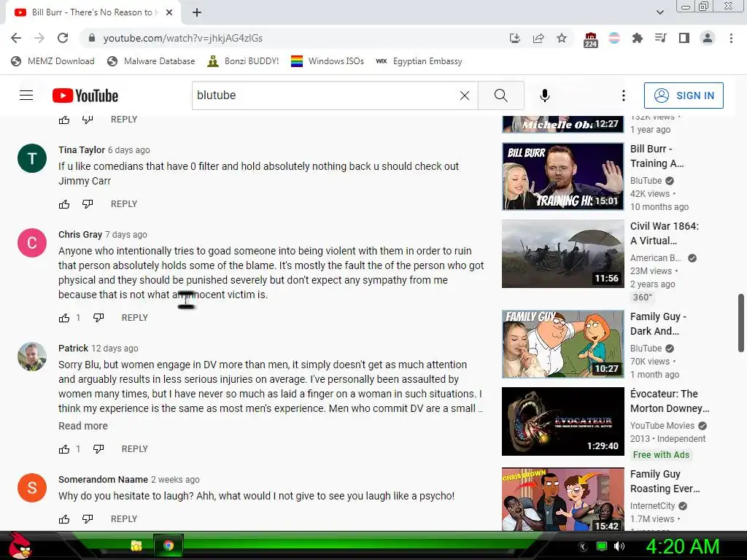Click the browser forward arrow
This screenshot has height=560, width=747.
[39, 38]
